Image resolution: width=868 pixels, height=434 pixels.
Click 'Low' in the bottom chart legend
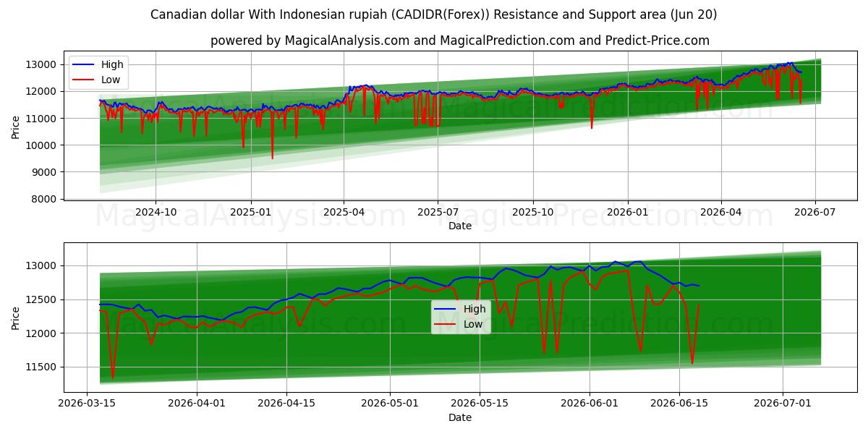click(473, 324)
